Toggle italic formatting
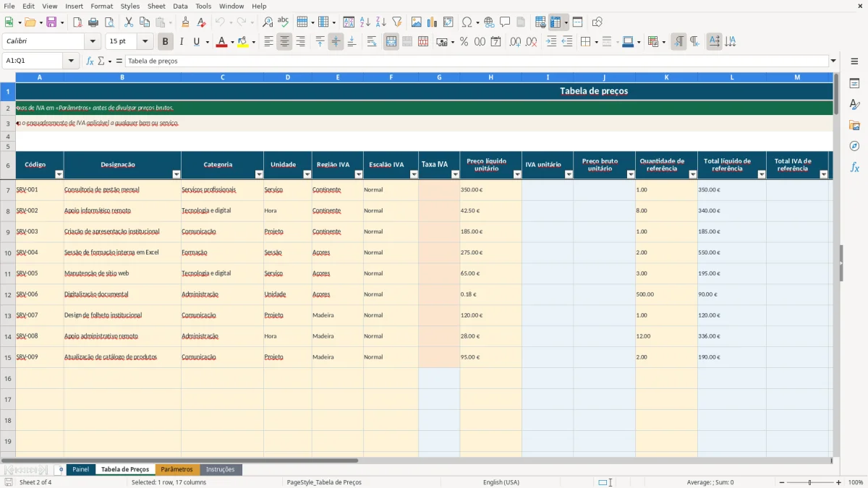 [182, 42]
